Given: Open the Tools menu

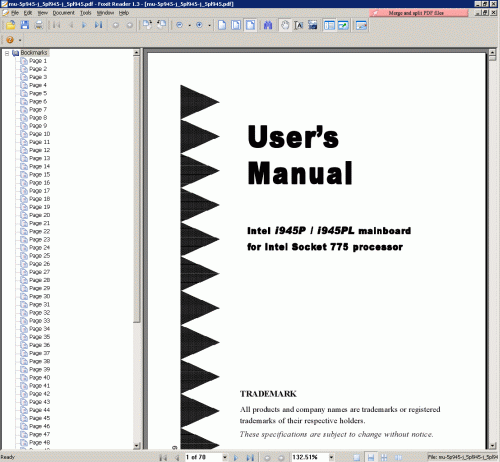Looking at the screenshot, I should coord(86,13).
